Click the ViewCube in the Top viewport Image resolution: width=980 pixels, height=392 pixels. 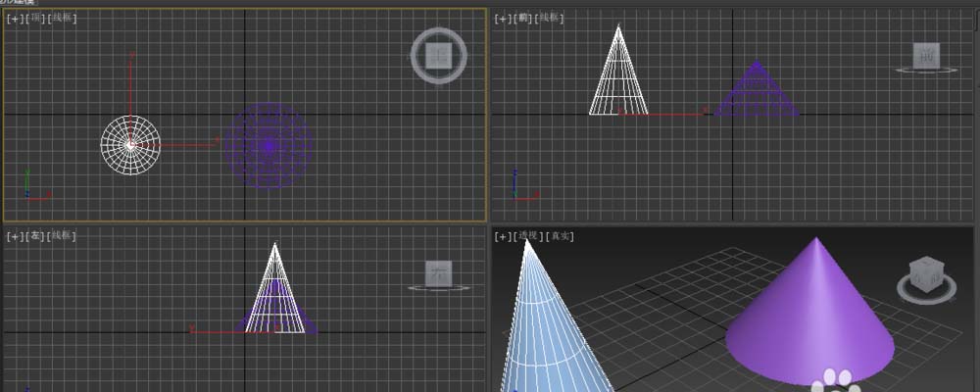click(439, 56)
